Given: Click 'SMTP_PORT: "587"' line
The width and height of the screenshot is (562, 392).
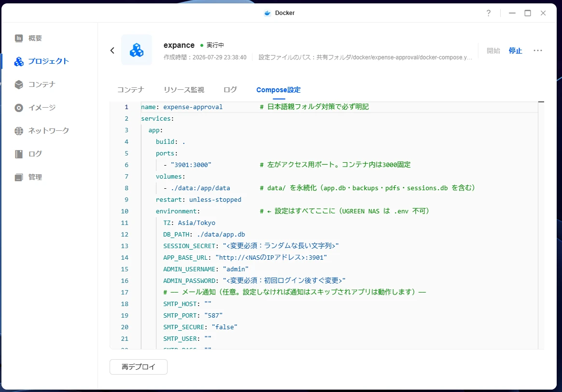Looking at the screenshot, I should click(193, 316).
